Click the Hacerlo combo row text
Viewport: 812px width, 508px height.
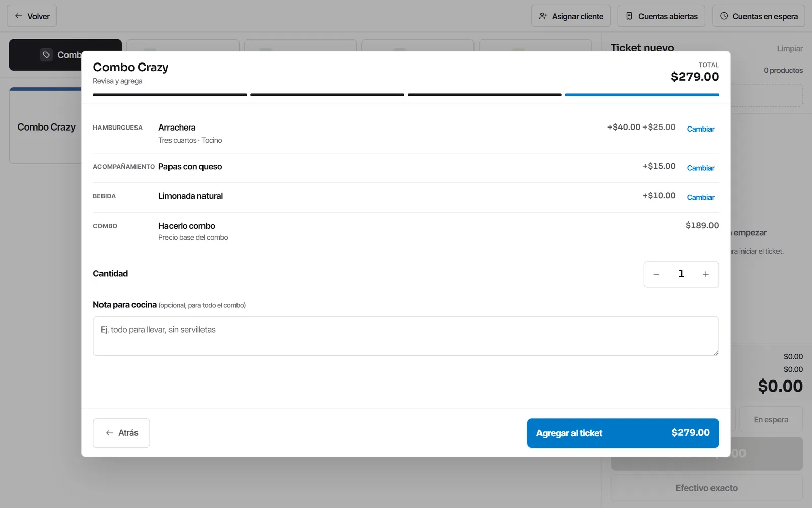click(x=187, y=226)
